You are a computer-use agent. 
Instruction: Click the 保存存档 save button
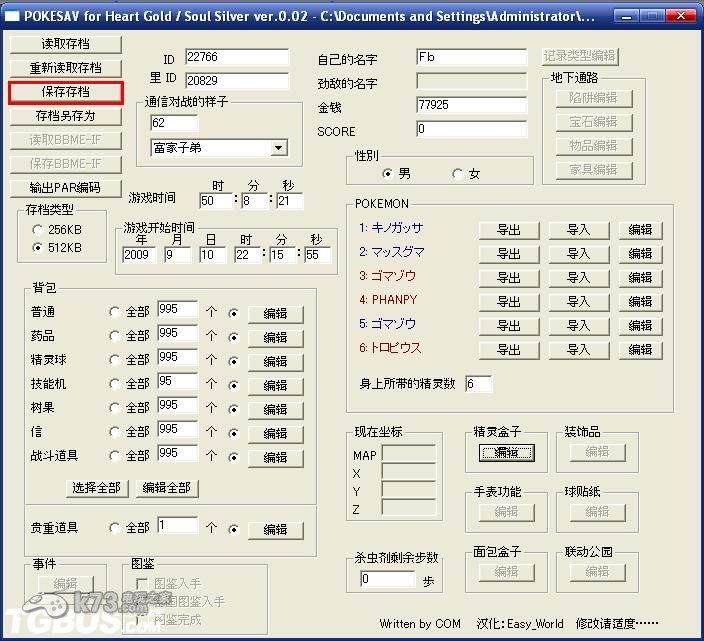(x=65, y=92)
